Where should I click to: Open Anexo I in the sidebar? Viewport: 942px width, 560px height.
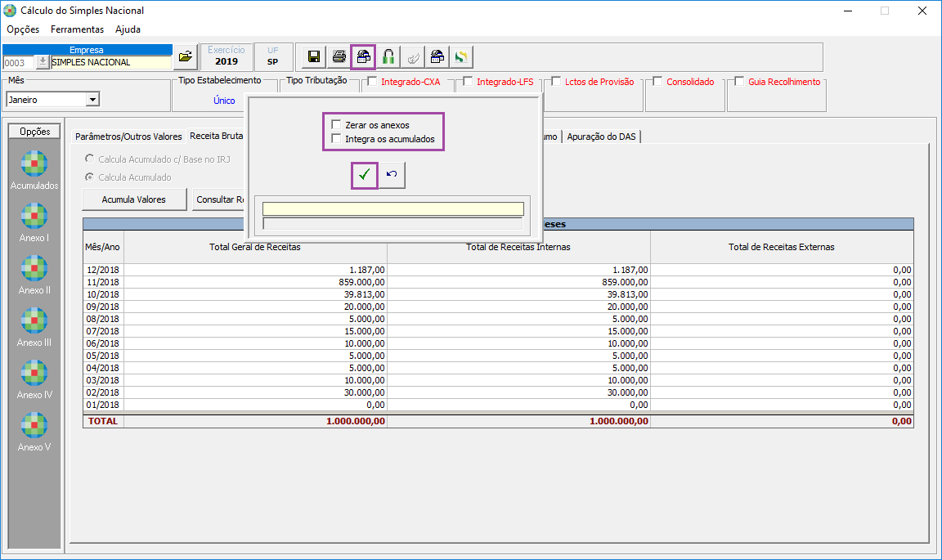pos(34,223)
